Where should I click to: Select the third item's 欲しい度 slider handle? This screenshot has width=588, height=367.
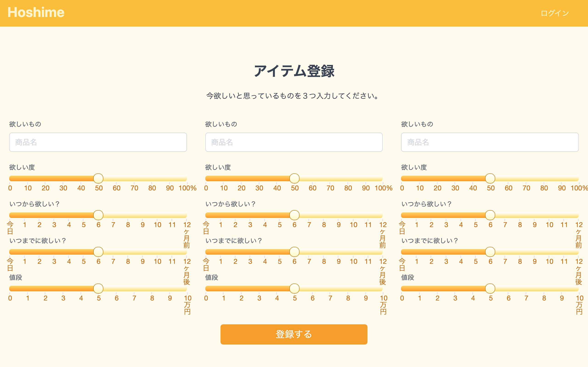tap(490, 178)
